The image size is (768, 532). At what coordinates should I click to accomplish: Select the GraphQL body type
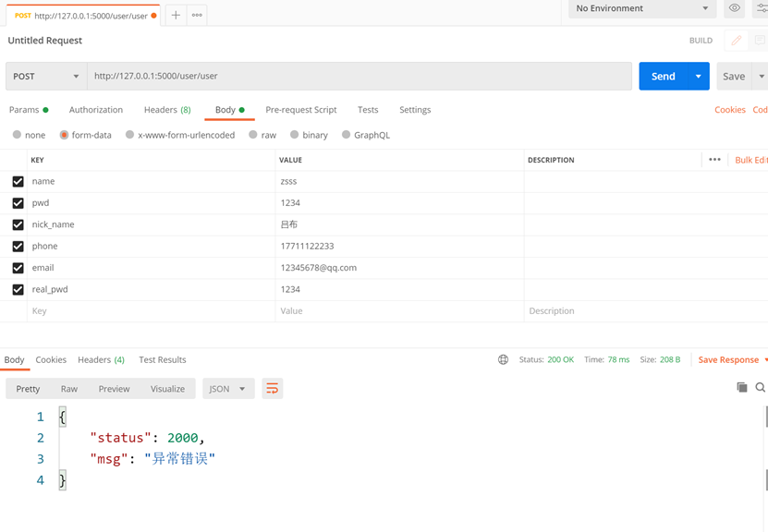[x=347, y=135]
